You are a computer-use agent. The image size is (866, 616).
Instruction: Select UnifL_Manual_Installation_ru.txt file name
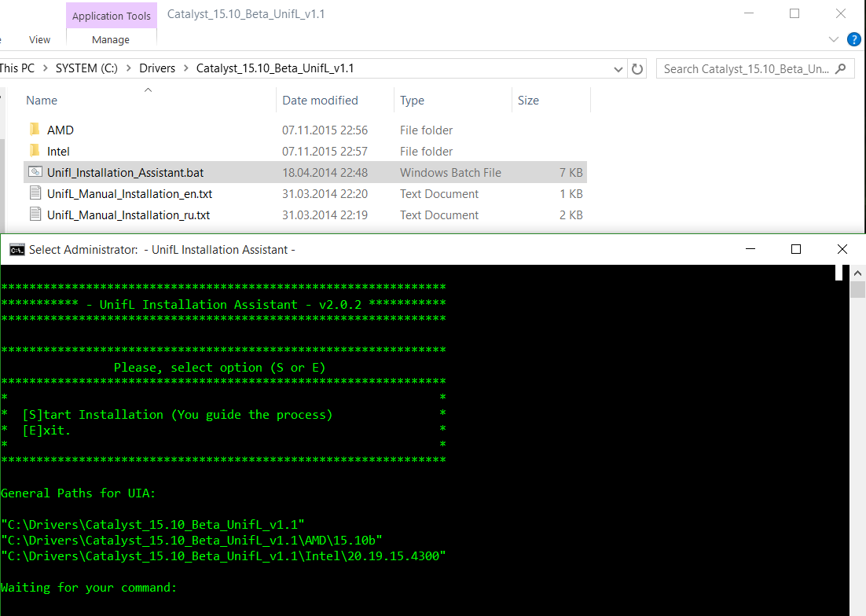tap(129, 214)
